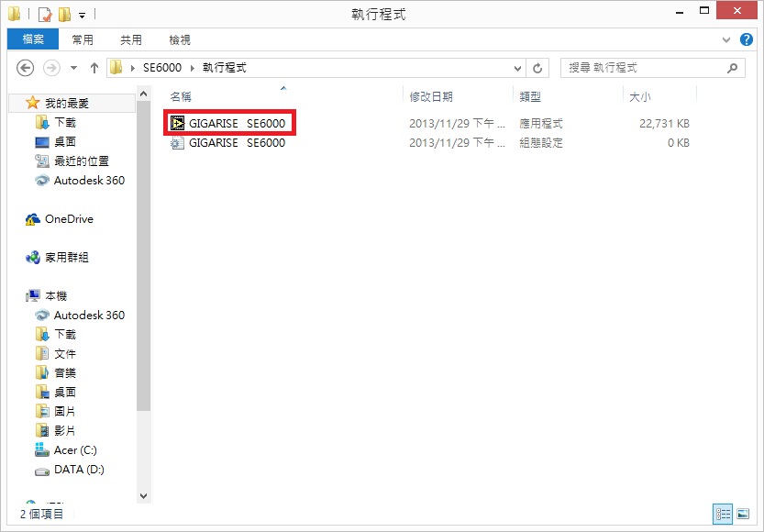Switch to the 常用 ribbon tab
This screenshot has width=764, height=532.
coord(83,39)
